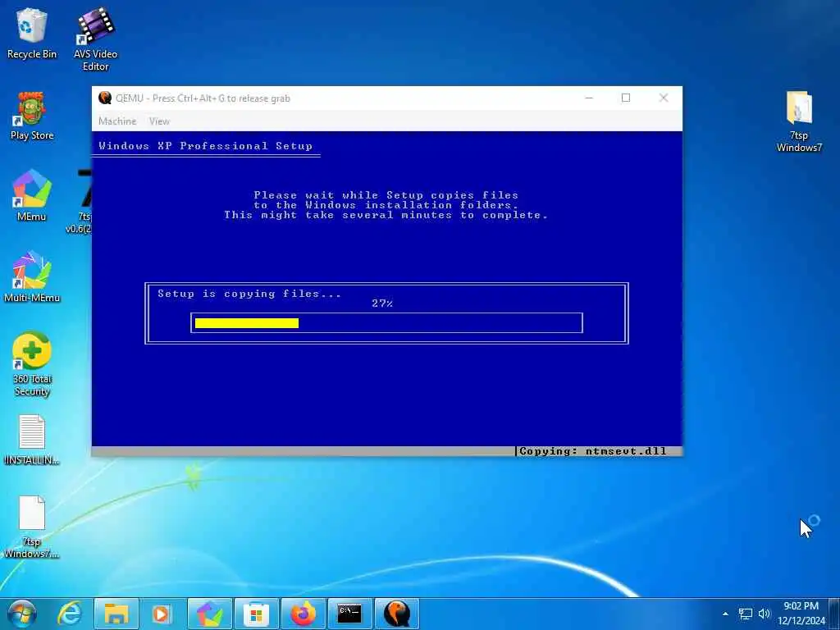Screen dimensions: 840x630
Task: Switch to the QEMU taskbar button
Action: [x=396, y=614]
